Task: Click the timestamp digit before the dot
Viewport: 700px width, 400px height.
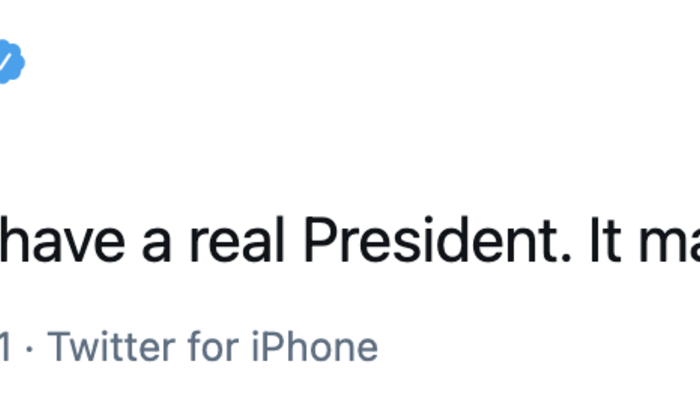Action: point(5,347)
